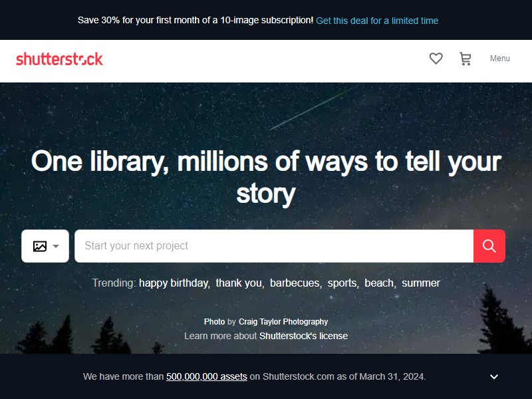
Task: Click the Shutterstock logo
Action: click(x=59, y=59)
